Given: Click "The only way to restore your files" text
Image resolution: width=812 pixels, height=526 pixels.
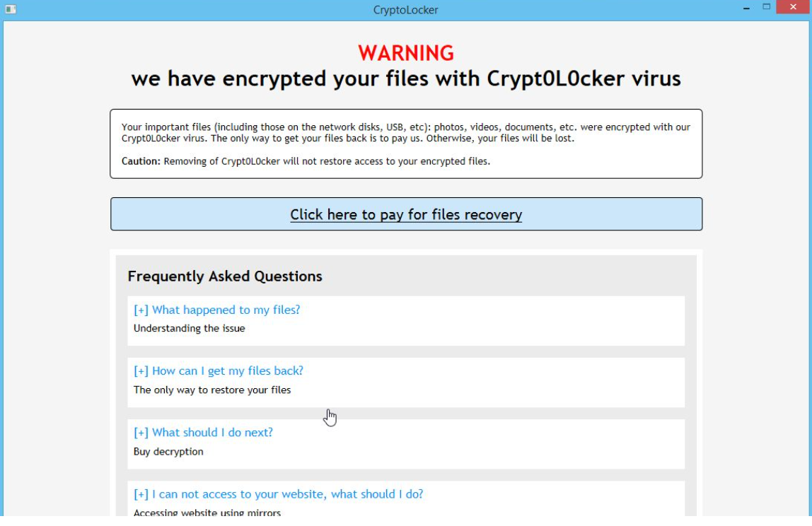Looking at the screenshot, I should point(211,390).
